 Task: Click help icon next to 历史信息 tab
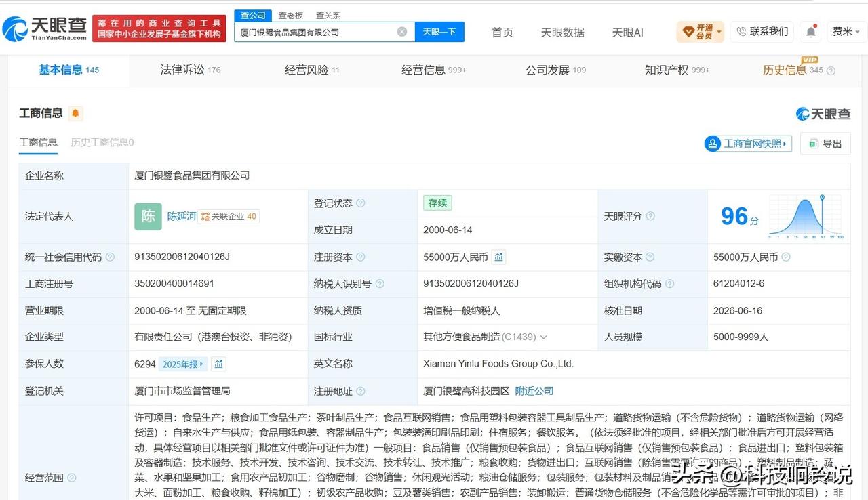point(831,70)
